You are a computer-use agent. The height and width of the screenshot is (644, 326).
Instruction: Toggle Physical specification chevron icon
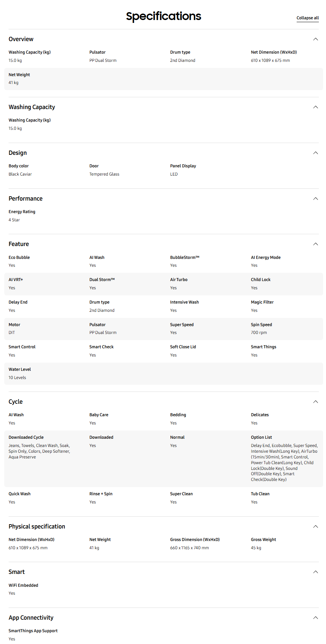pos(315,527)
